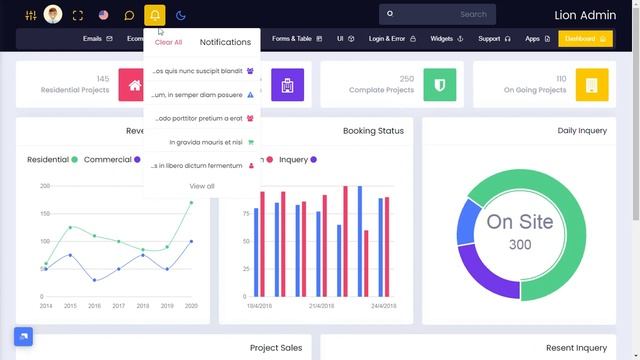Toggle Residential legend in revenue chart
This screenshot has width=640, height=360.
click(52, 160)
